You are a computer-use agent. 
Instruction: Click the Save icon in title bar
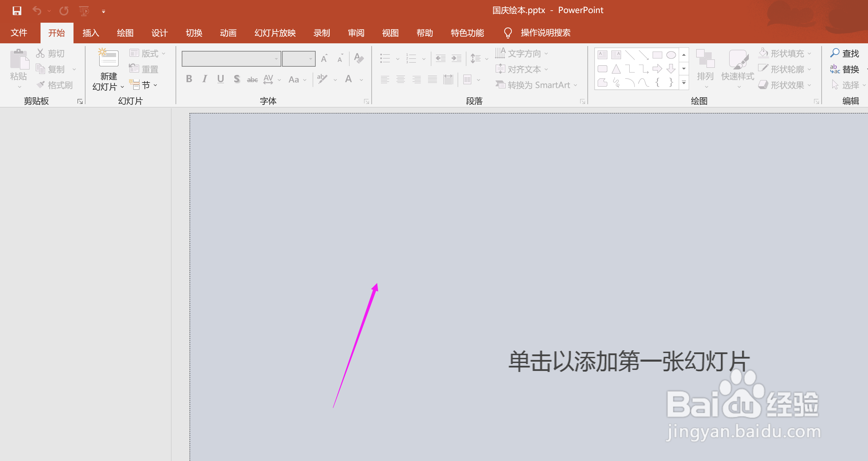pos(17,11)
